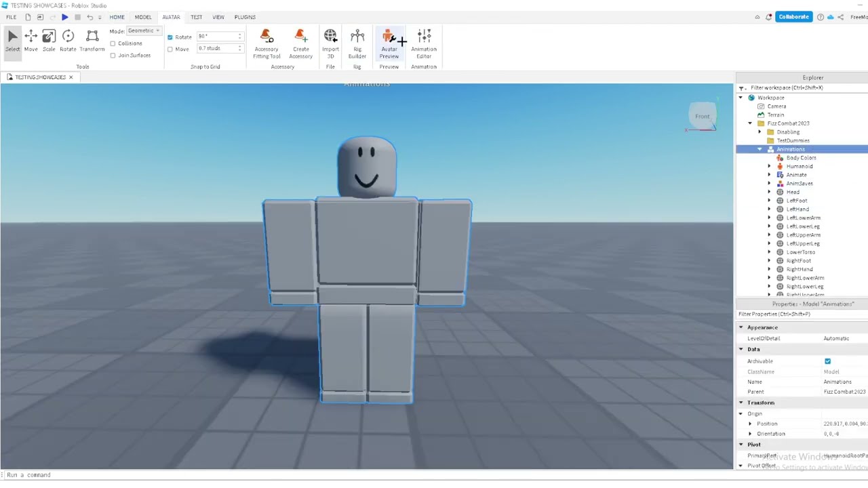Enable the Move snap checkbox
Viewport: 868px width, 488px height.
click(x=170, y=49)
